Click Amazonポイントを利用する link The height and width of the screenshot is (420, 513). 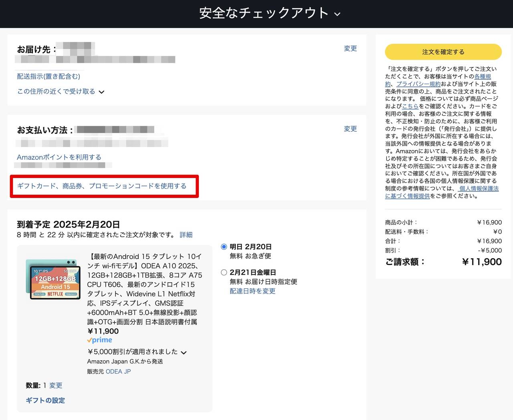tap(59, 157)
